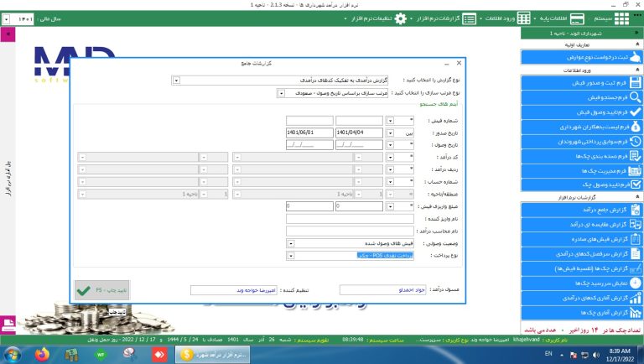The image size is (644, 364).
Task: Open the گزارشات نرم افزار reports menu
Action: point(488,18)
